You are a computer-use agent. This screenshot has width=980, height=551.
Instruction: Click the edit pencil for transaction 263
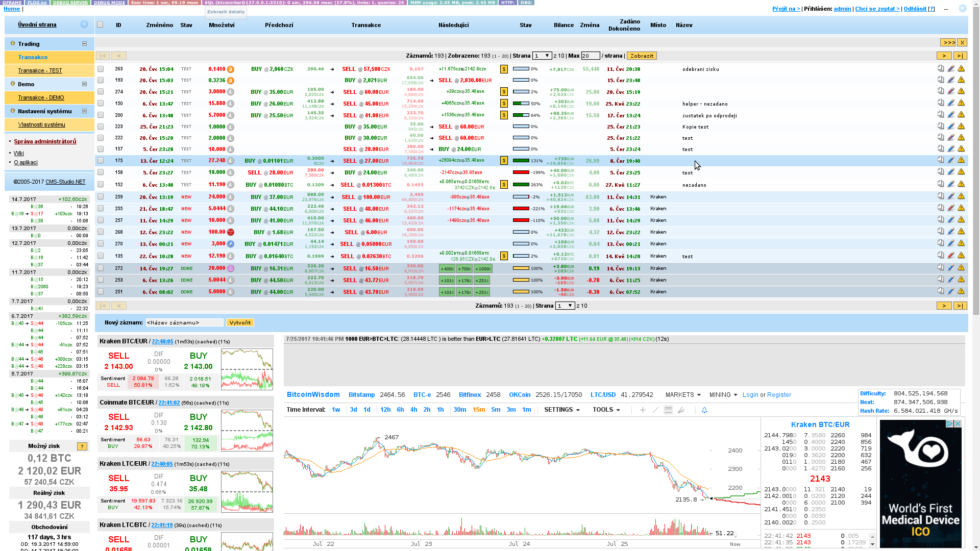[x=951, y=68]
